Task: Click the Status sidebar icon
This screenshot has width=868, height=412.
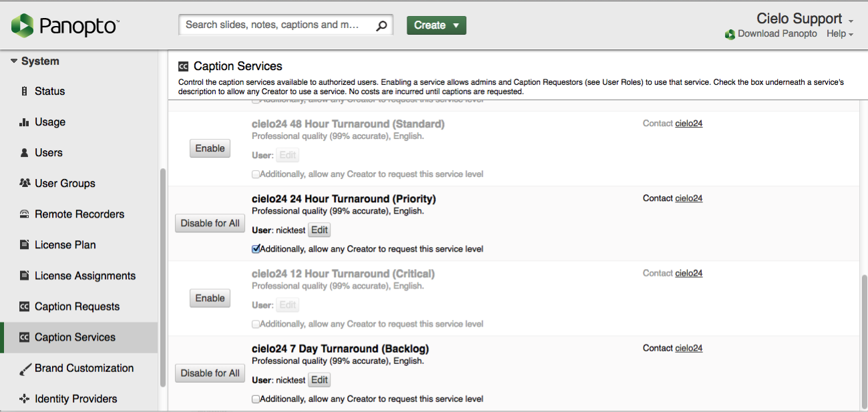Action: 25,91
